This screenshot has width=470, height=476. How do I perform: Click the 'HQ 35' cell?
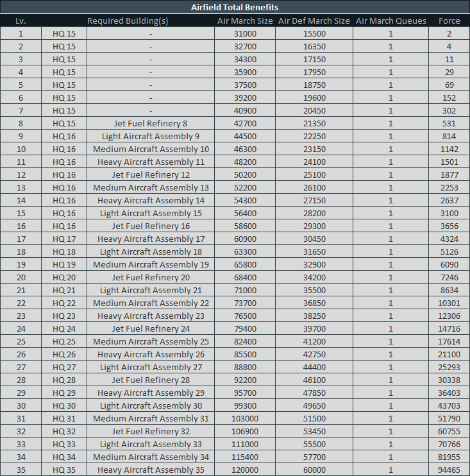coord(64,470)
